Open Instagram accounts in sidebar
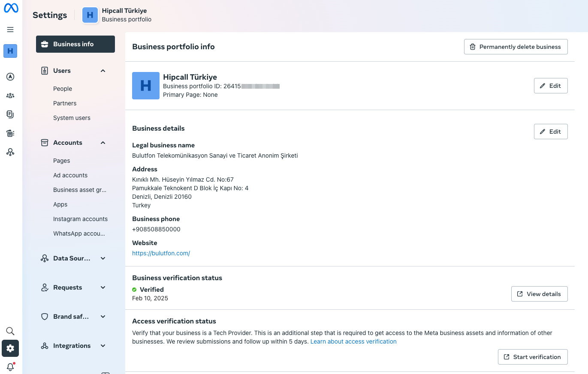 (x=81, y=219)
